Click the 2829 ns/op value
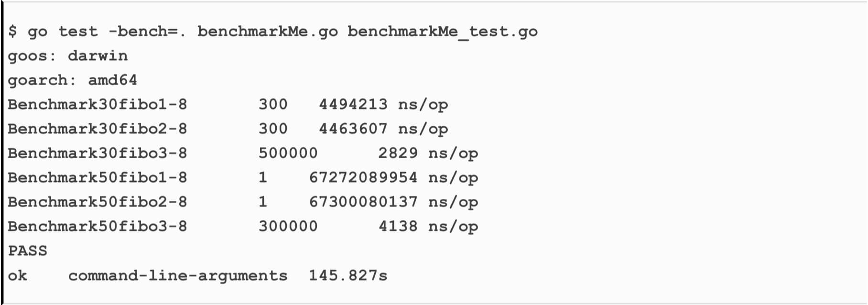The width and height of the screenshot is (868, 305). point(428,154)
